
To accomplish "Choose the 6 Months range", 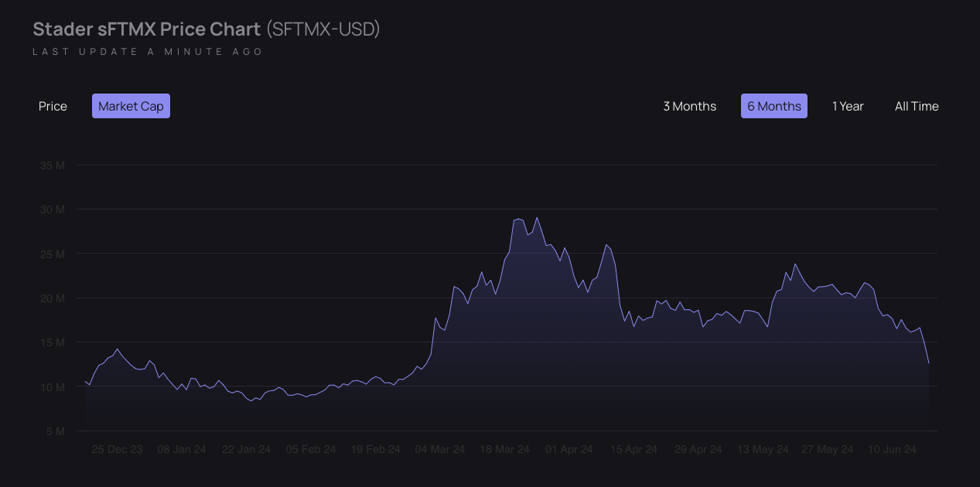I will coord(774,106).
